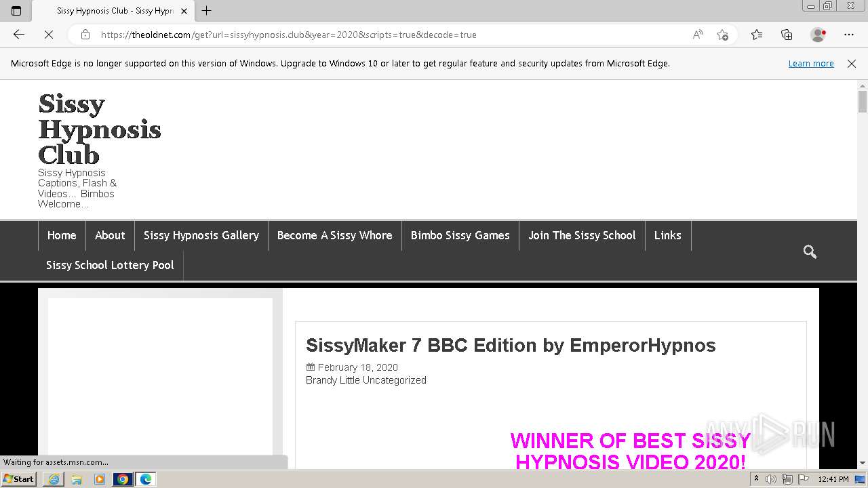The image size is (868, 488).
Task: Open Sissy School Lottery Pool menu item
Action: pyautogui.click(x=110, y=265)
